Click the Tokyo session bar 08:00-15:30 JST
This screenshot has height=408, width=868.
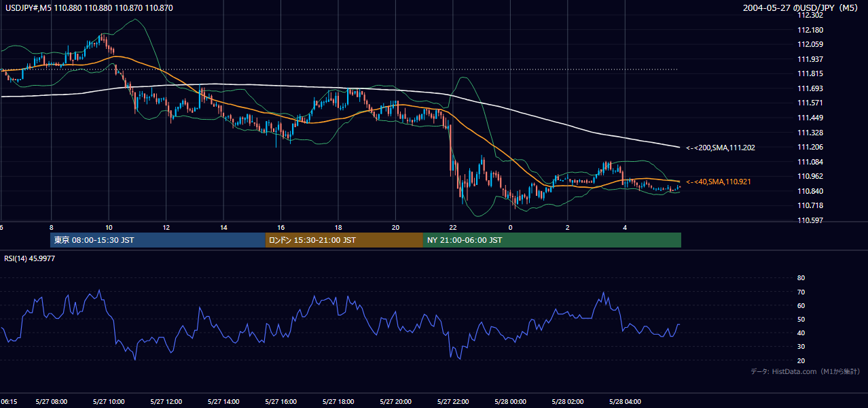[158, 240]
